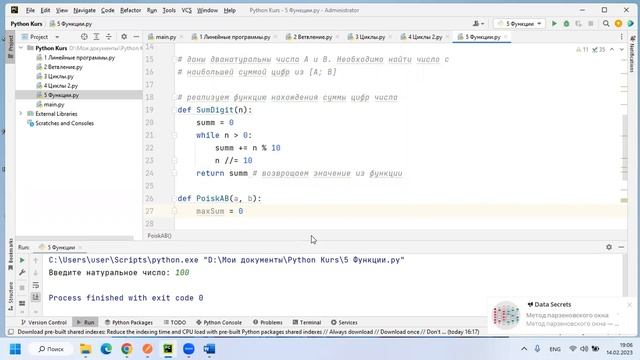Go to next highlighted error arrow
This screenshot has height=360, width=640.
[621, 49]
